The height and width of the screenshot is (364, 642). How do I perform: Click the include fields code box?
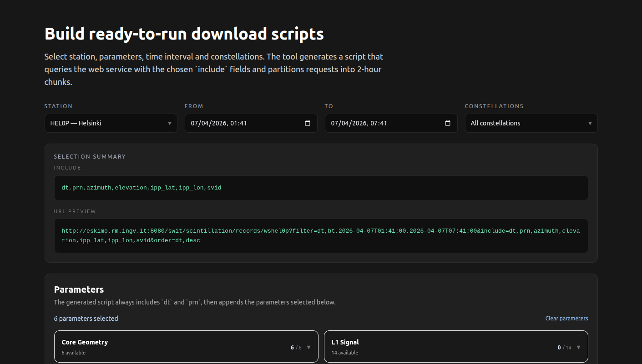(321, 187)
